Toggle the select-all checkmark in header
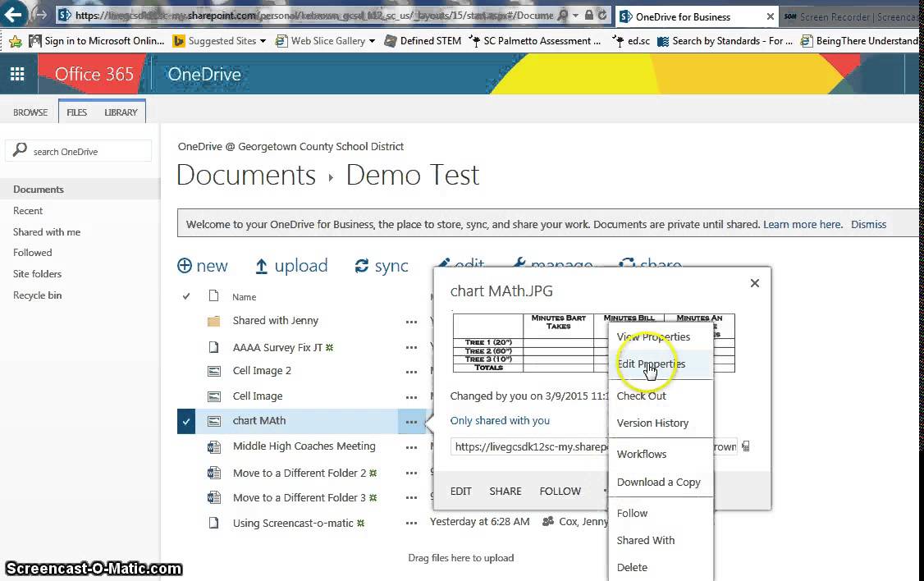The width and height of the screenshot is (924, 581). [186, 296]
